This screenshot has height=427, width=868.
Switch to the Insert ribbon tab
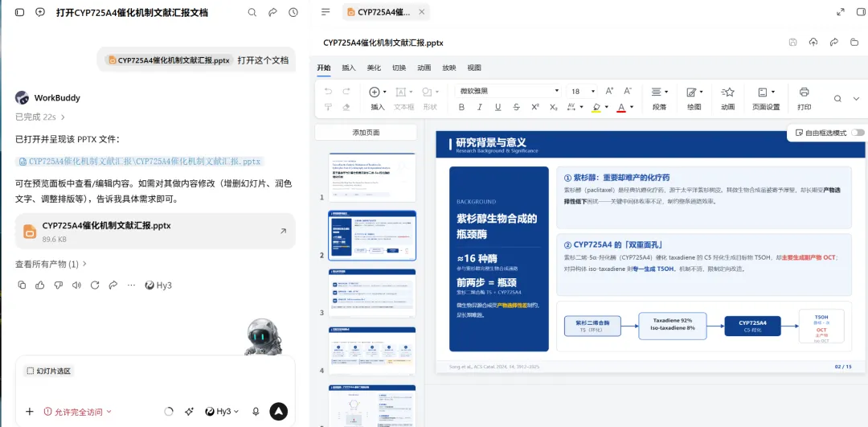(349, 68)
